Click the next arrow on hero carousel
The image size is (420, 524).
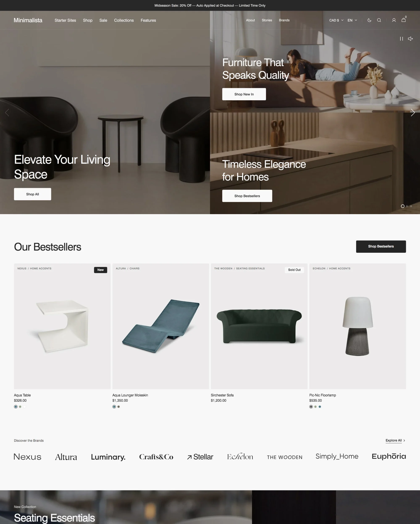pyautogui.click(x=412, y=112)
